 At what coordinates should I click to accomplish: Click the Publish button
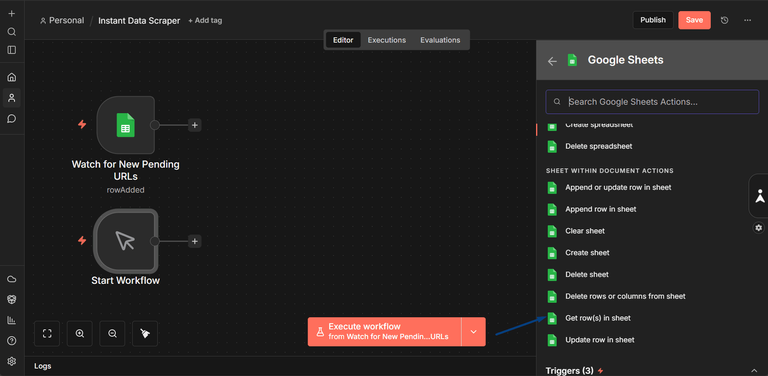653,20
